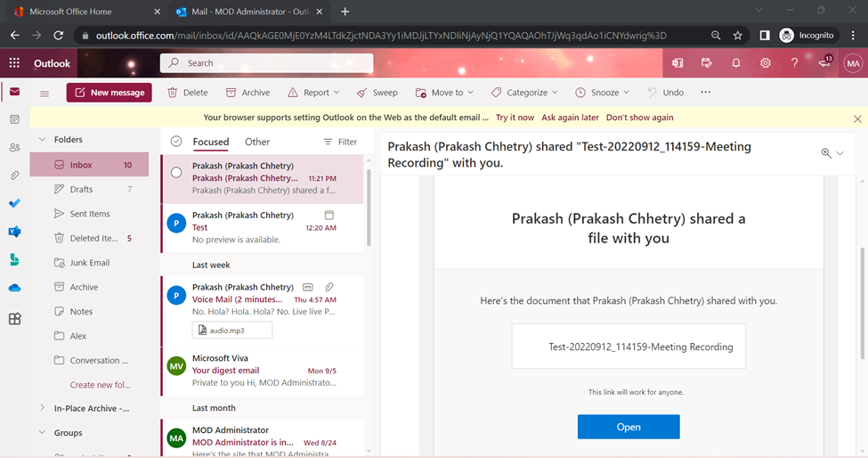Open the notifications bell
This screenshot has height=458, width=868.
pyautogui.click(x=735, y=63)
